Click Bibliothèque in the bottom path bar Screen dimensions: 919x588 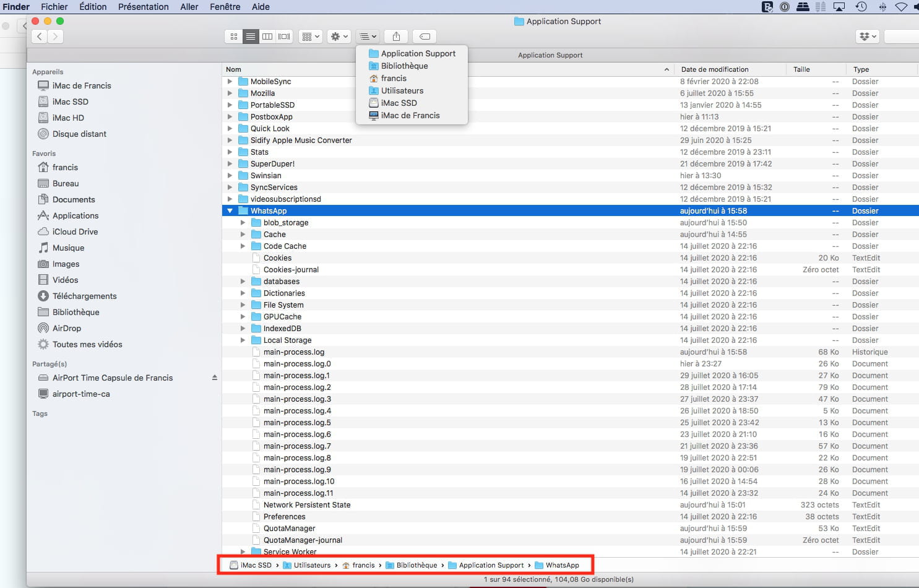412,565
